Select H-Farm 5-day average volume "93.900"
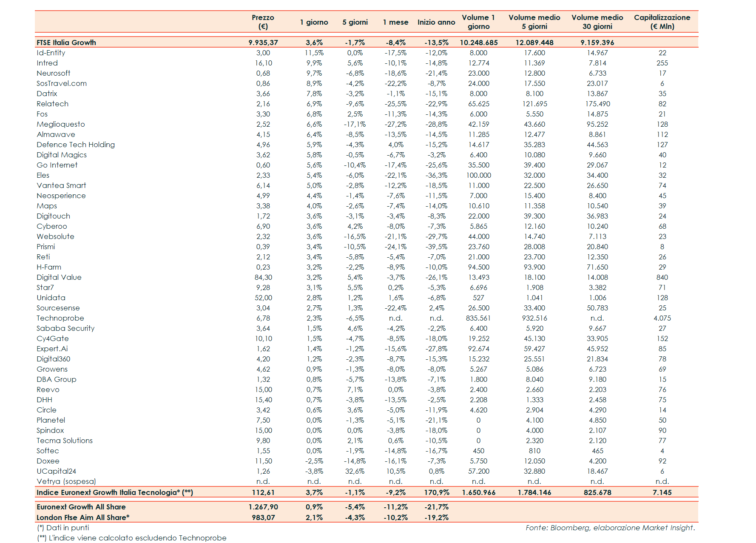The height and width of the screenshot is (543, 756). [x=534, y=267]
